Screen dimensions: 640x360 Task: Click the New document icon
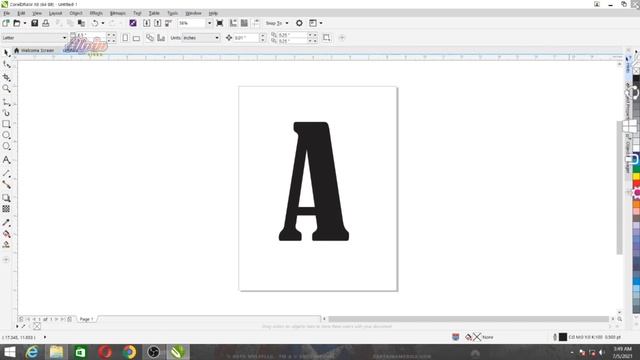[x=6, y=23]
